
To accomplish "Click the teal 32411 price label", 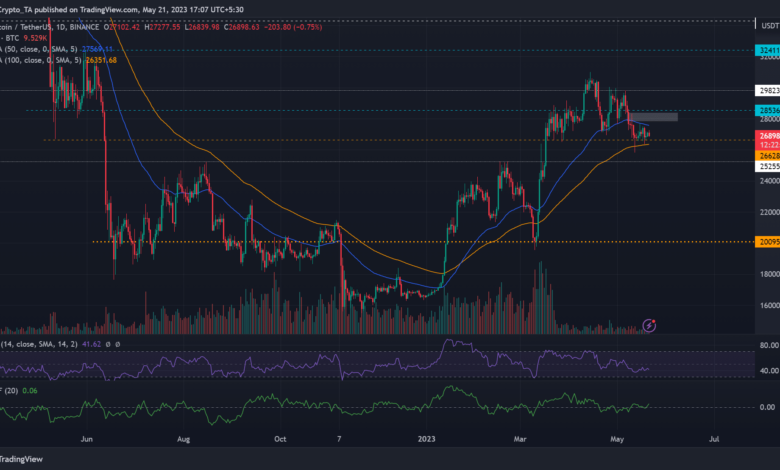I will click(x=765, y=49).
